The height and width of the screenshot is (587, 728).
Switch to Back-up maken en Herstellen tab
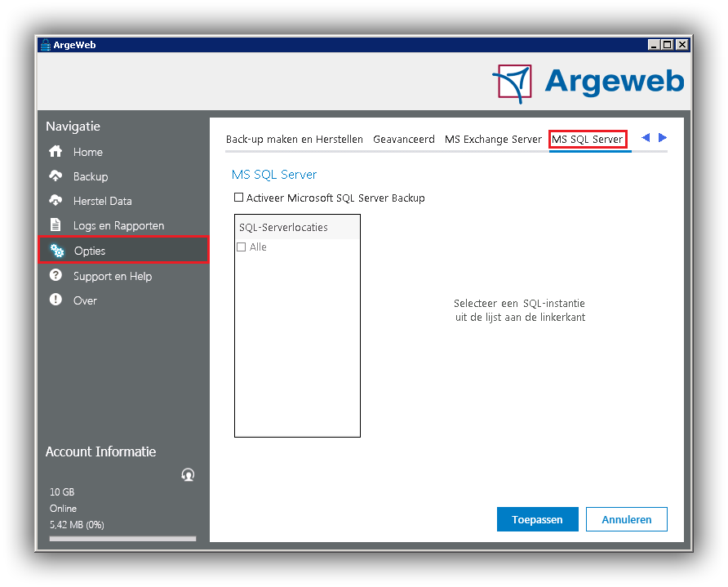(x=295, y=140)
